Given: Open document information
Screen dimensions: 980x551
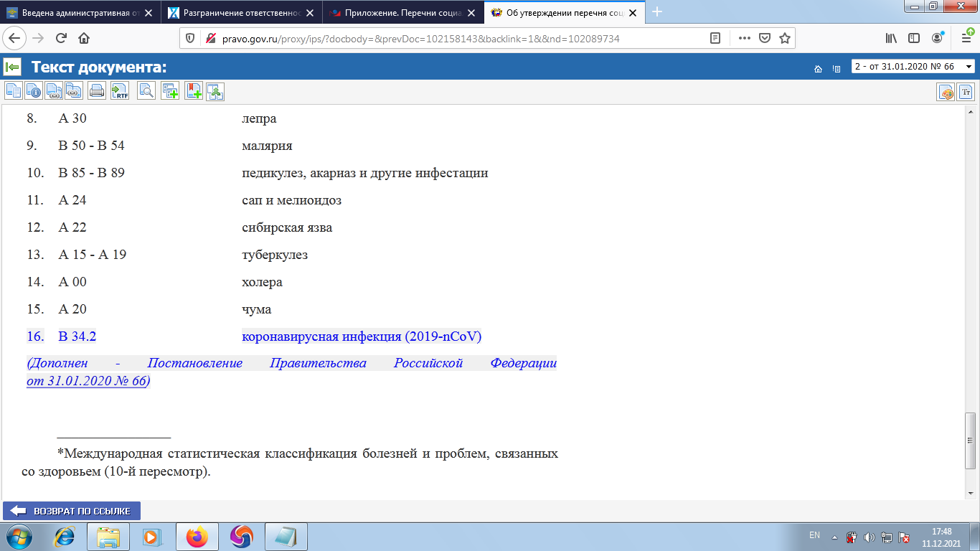Looking at the screenshot, I should (35, 91).
